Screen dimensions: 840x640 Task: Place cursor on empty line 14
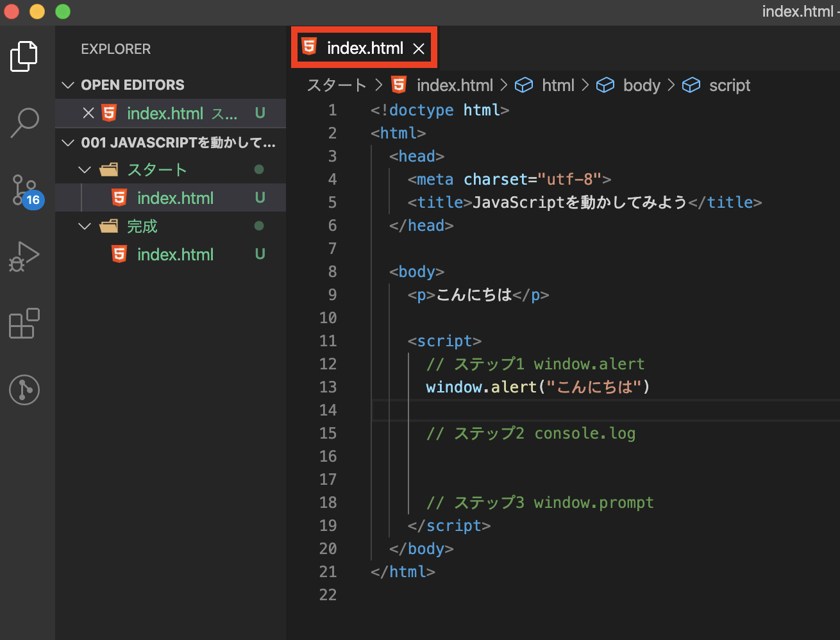(x=605, y=410)
